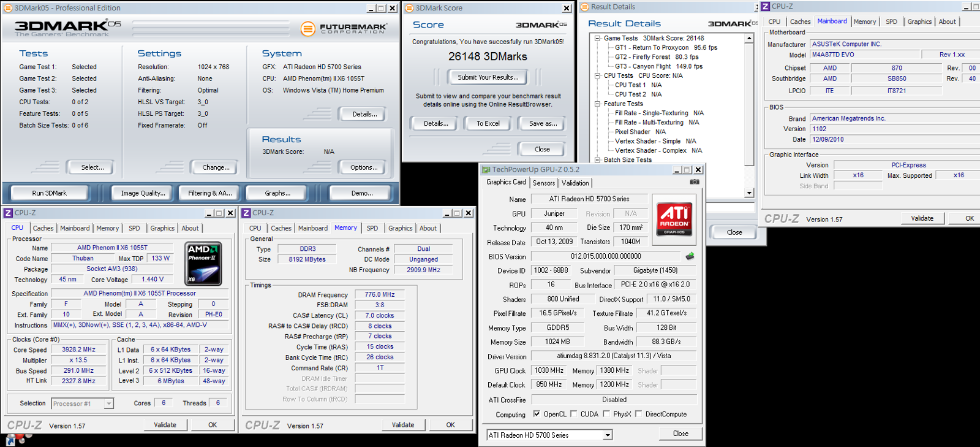Screen dimensions: 980x447
Task: Click the GPU-Z title bar icon
Action: tap(486, 170)
